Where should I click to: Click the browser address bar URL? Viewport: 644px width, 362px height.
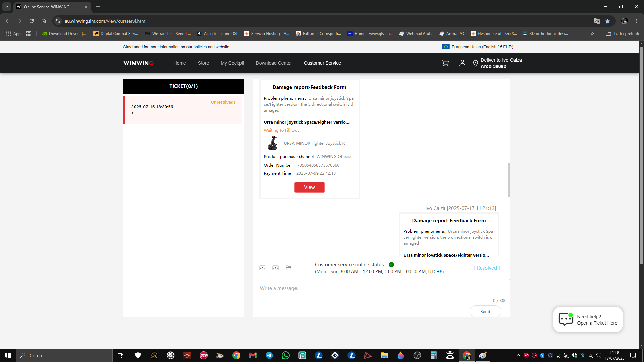pos(105,21)
